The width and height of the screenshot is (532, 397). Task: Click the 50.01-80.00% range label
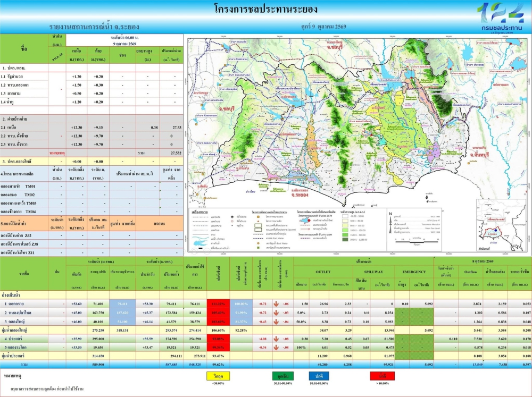[x=319, y=383]
